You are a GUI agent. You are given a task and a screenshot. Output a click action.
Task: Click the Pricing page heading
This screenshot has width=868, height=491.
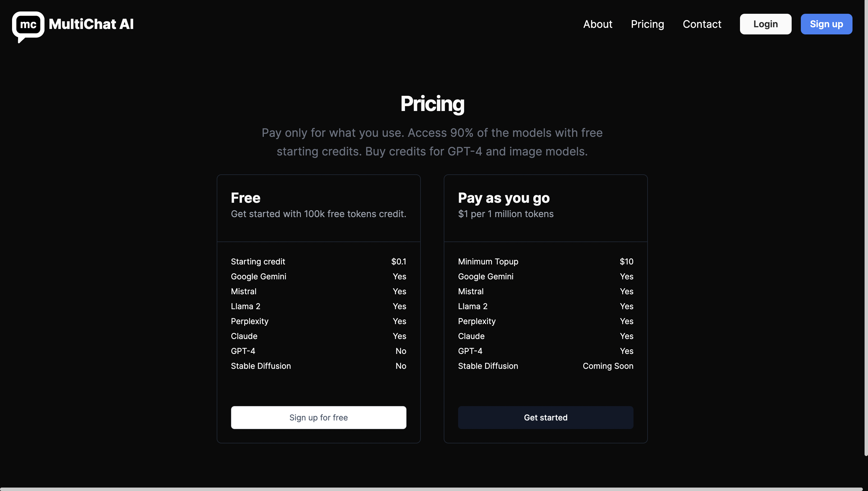[432, 104]
